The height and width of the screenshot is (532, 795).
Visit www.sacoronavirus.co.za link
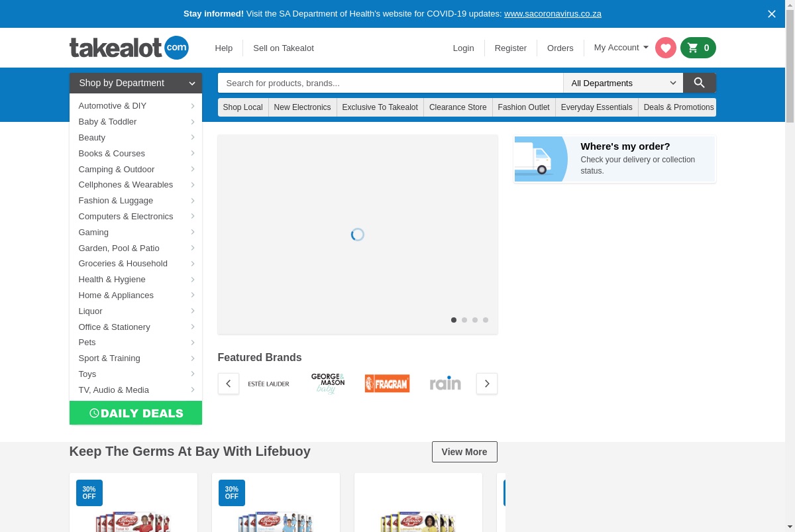pyautogui.click(x=553, y=14)
